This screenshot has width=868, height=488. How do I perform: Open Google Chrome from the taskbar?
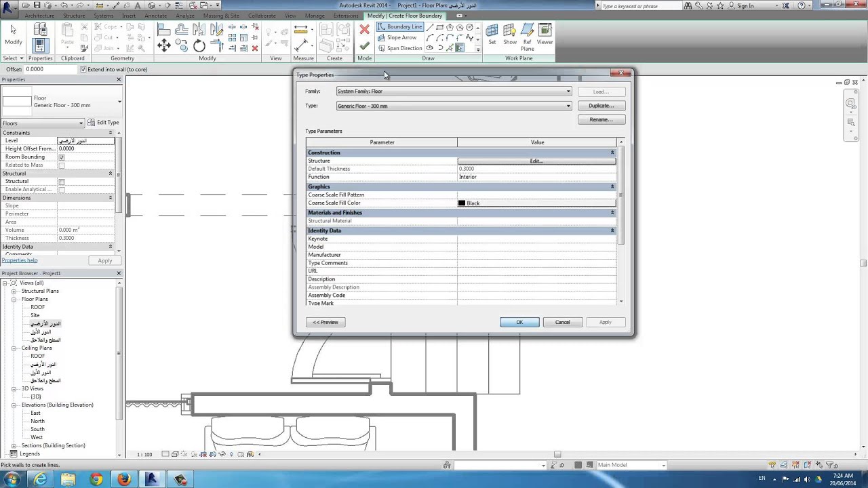96,479
